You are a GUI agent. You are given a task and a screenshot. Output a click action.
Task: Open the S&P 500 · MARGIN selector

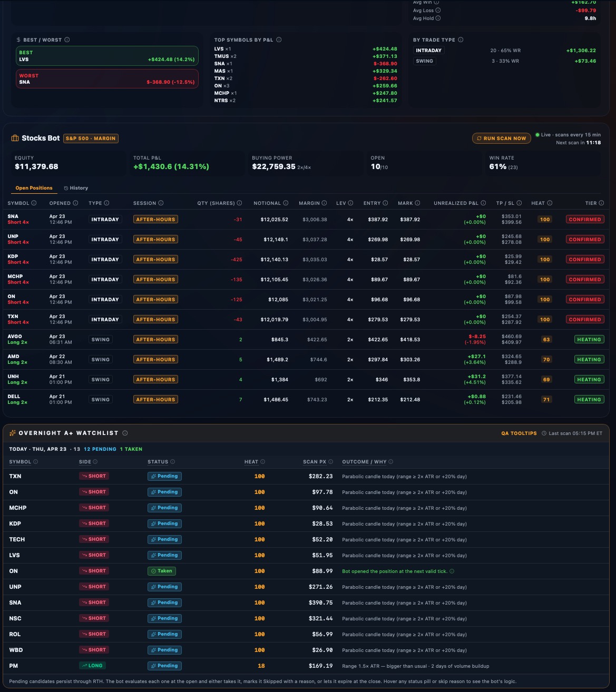(91, 138)
